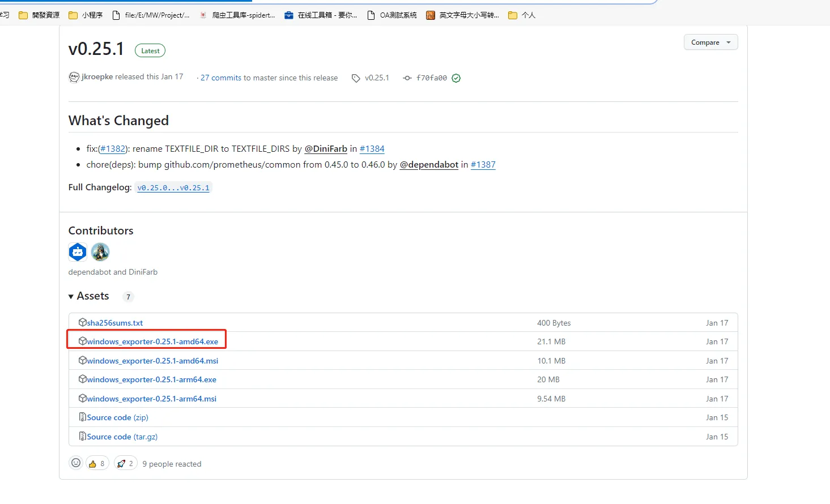The image size is (830, 504).
Task: Open commit f70fa00 link
Action: tap(432, 78)
